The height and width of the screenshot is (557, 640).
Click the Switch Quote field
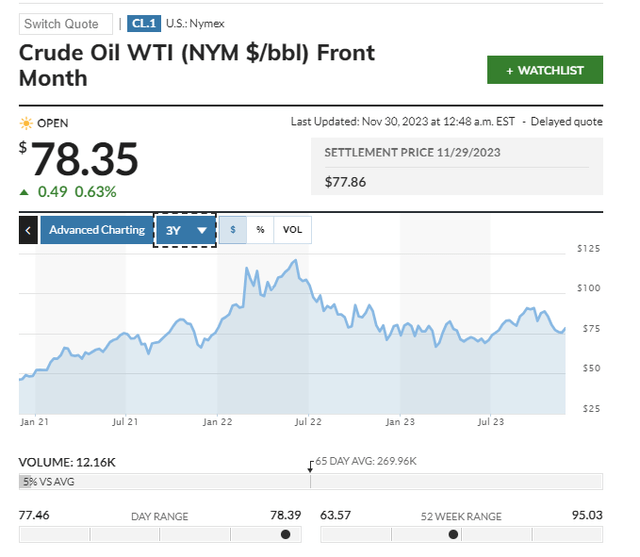pos(66,24)
